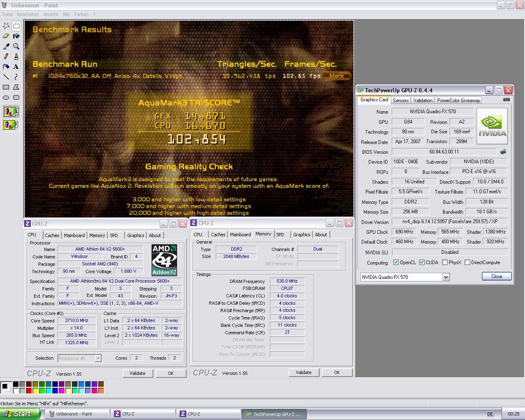Viewport: 525px width, 420px height.
Task: Open the Farben menu in Paint
Action: coord(81,14)
